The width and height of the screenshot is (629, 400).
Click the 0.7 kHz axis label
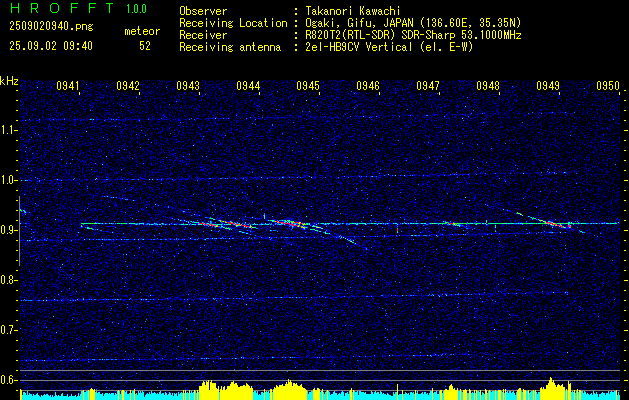[x=9, y=330]
